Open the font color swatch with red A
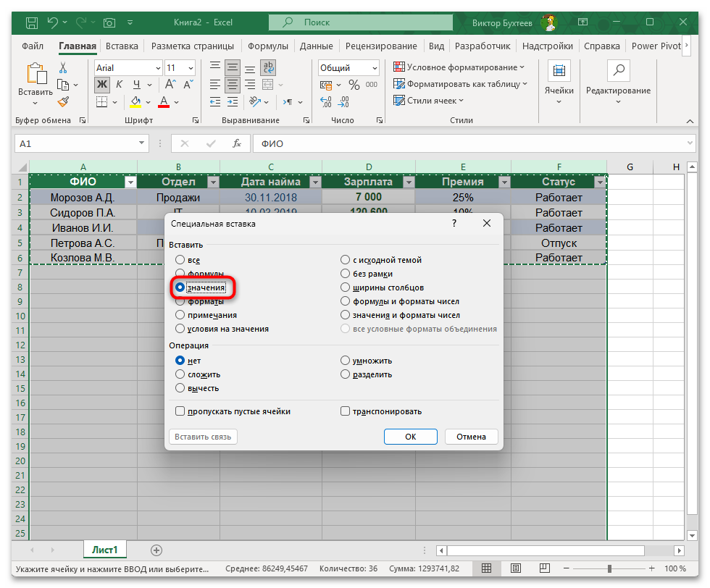The image size is (710, 588). tap(165, 102)
